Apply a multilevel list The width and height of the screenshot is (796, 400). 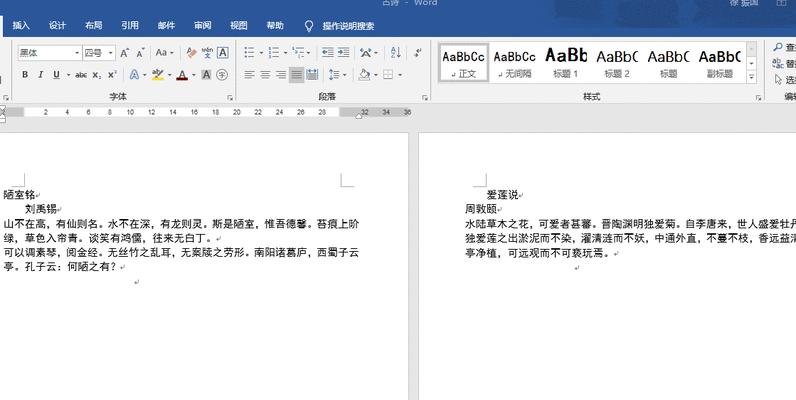pos(298,53)
